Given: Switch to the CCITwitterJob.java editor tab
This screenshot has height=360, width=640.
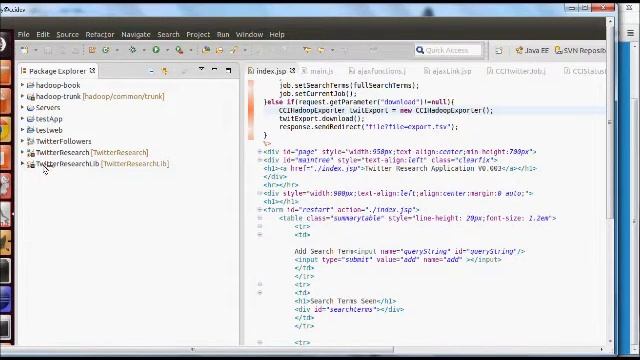Looking at the screenshot, I should pos(516,71).
